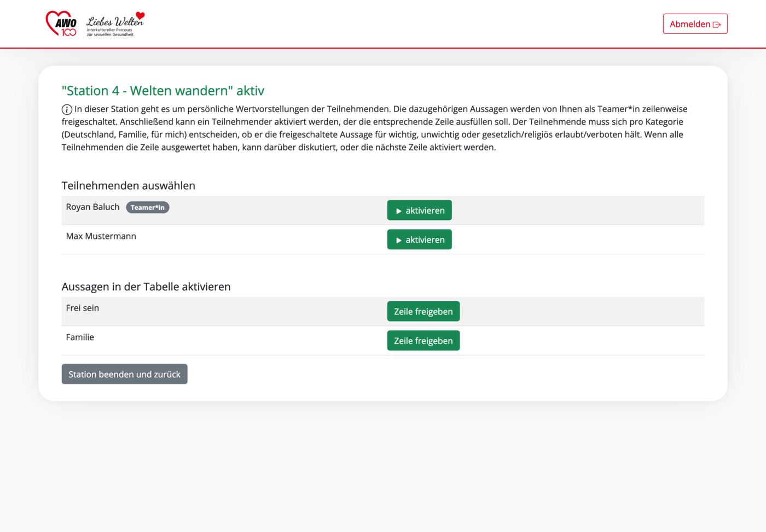The image size is (766, 532).
Task: Click the Liebes Welten logo
Action: 115,25
